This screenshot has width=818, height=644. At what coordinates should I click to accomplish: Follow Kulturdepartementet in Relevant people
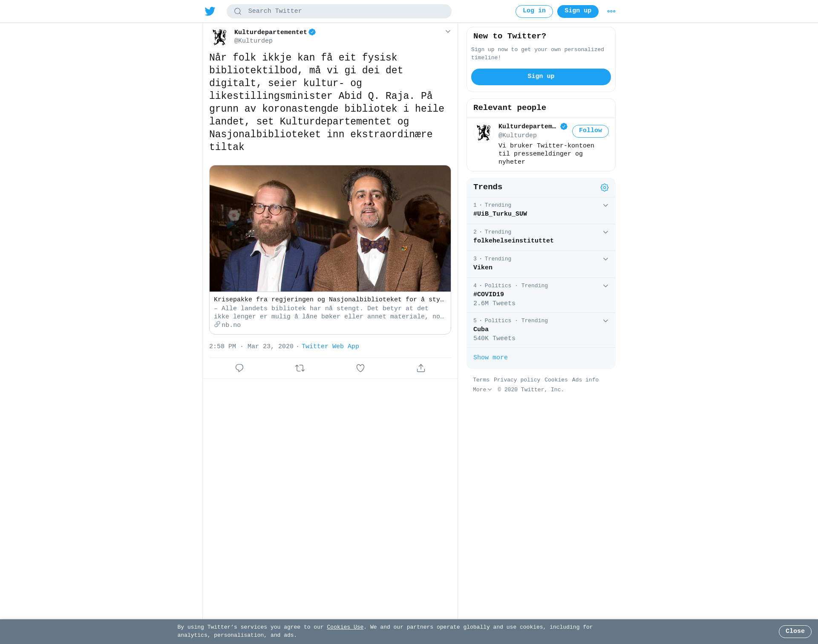590,131
